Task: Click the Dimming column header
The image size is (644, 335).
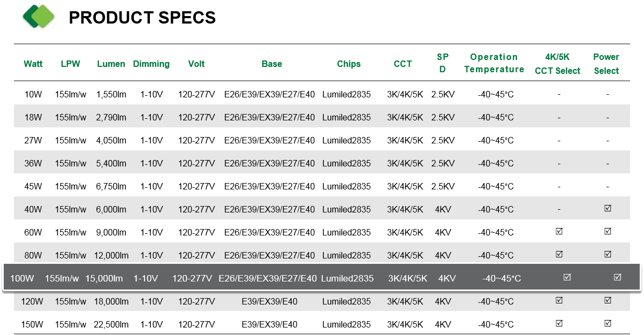Action: (151, 64)
